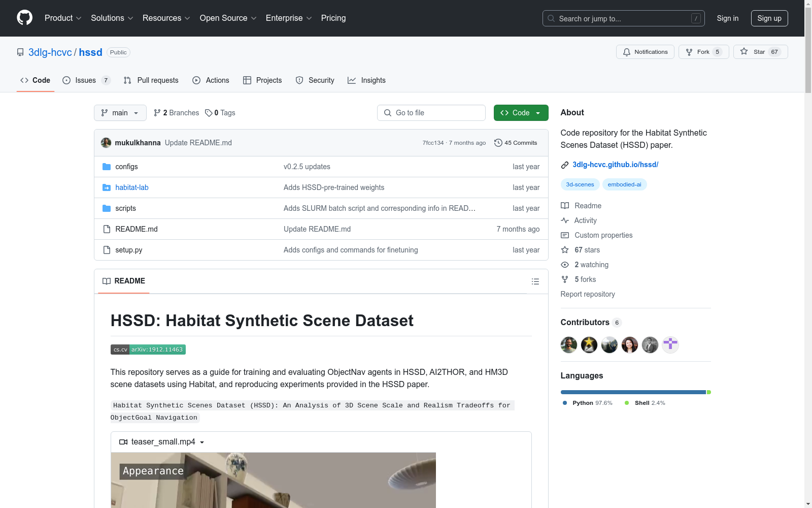Viewport: 812px width, 508px height.
Task: Open the Resources dropdown
Action: click(x=166, y=18)
